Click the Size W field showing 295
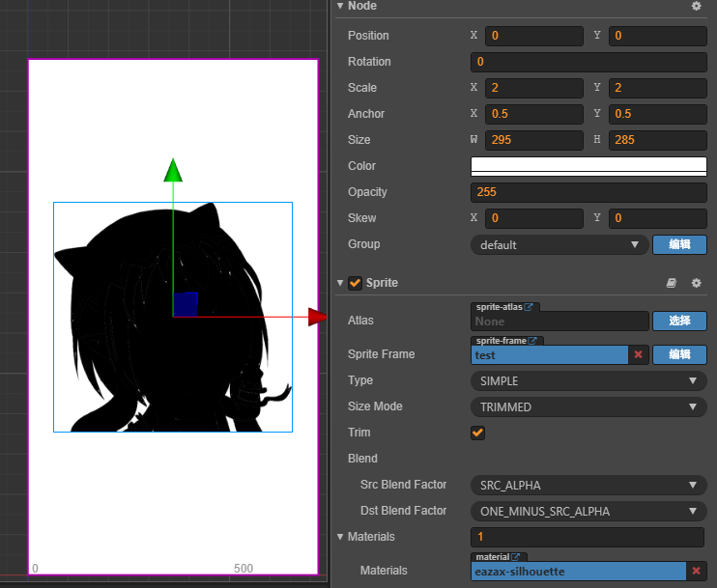717x588 pixels. pos(534,140)
